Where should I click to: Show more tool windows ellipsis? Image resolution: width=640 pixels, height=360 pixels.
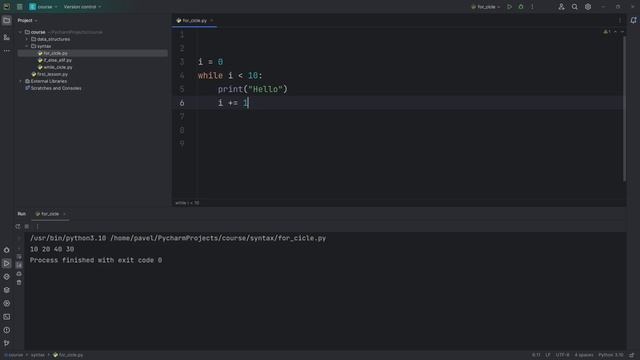click(x=7, y=51)
